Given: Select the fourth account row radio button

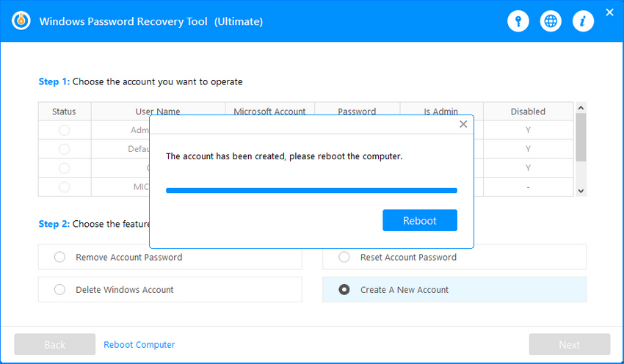Looking at the screenshot, I should click(x=64, y=187).
